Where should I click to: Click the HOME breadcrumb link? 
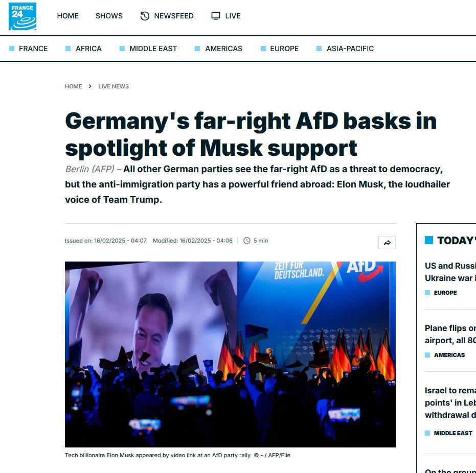[74, 86]
